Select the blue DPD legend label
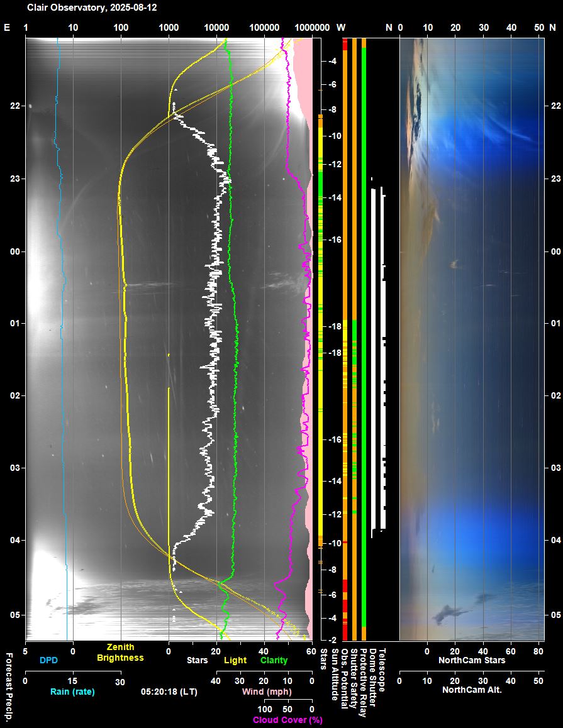 click(x=48, y=660)
